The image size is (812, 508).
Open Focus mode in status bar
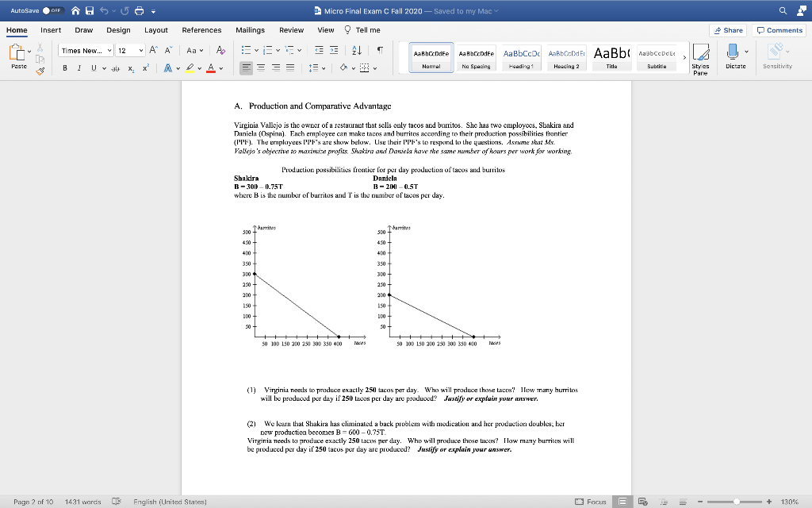[x=591, y=502]
